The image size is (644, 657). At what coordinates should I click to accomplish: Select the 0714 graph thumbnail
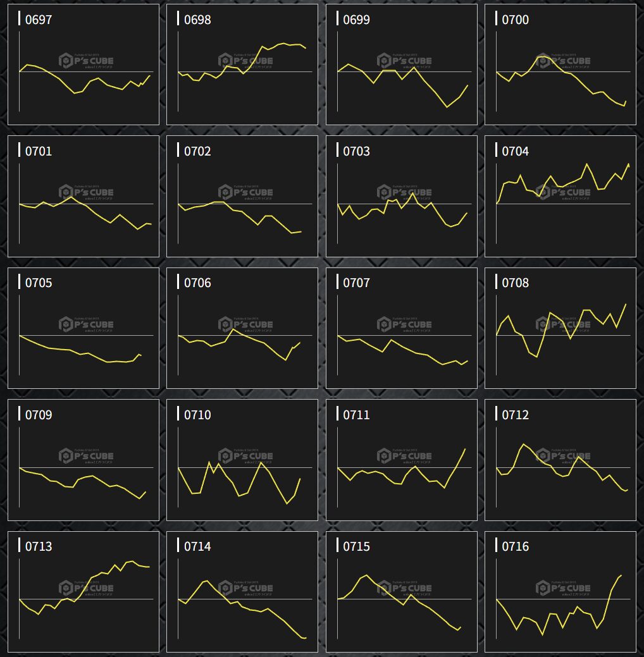(242, 591)
